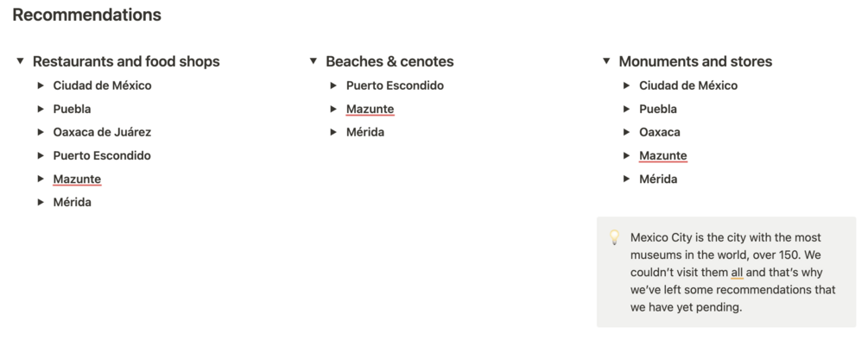Expand Puebla toggle under Restaurants and food shops
Screen dimensions: 868x346
tap(41, 109)
